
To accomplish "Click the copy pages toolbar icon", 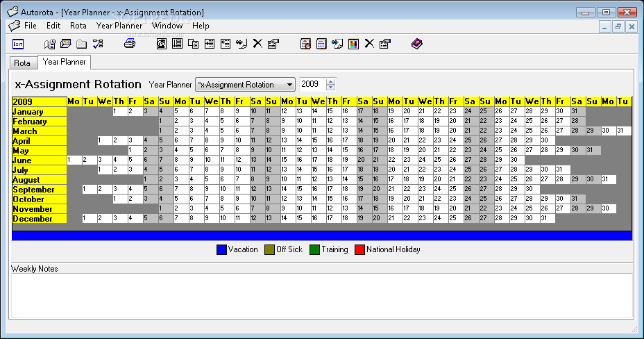I will 194,44.
